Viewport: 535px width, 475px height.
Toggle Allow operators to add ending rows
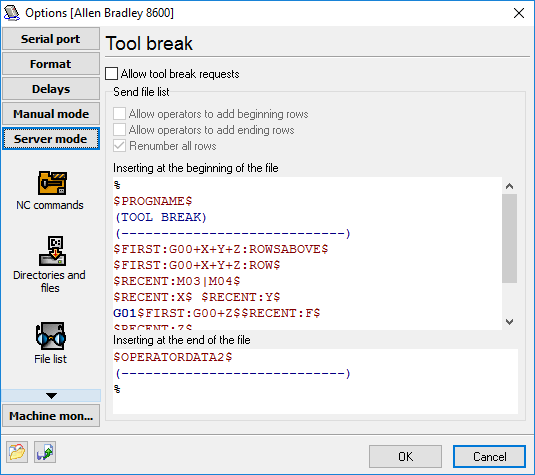point(119,130)
